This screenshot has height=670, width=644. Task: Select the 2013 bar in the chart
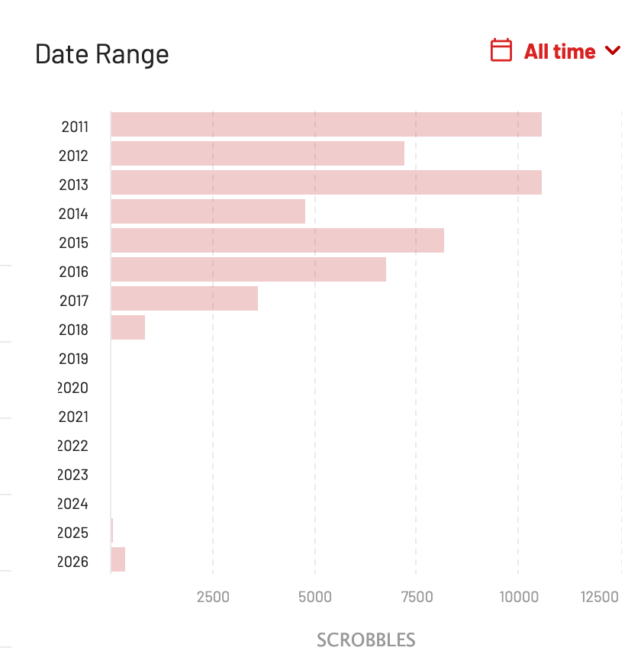pyautogui.click(x=326, y=182)
